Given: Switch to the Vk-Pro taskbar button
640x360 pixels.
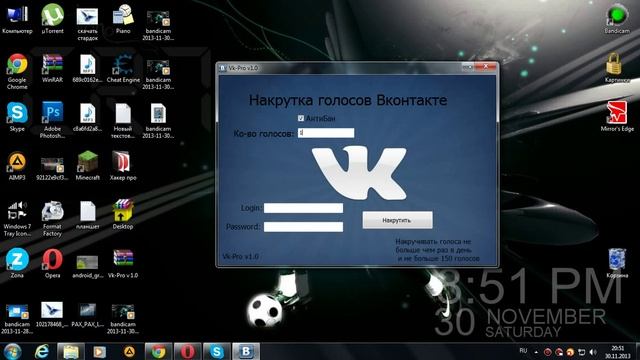Looking at the screenshot, I should pos(246,351).
